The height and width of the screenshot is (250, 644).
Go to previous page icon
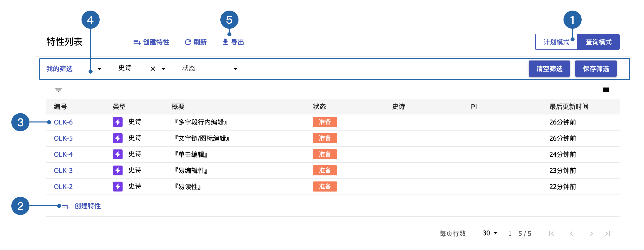coord(571,234)
